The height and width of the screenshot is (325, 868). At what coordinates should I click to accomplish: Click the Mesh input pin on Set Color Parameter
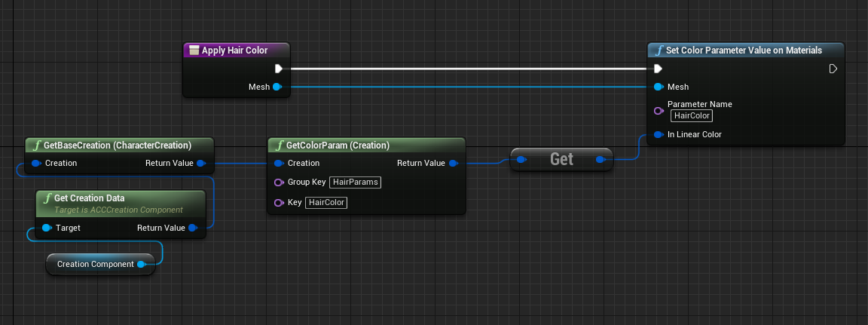pos(659,87)
